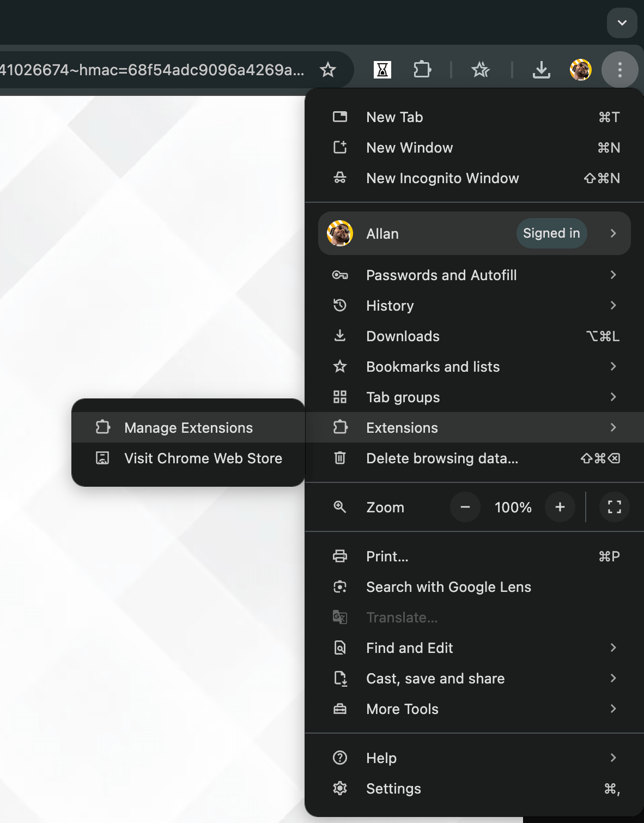
Task: Open the hourglass extension icon
Action: 382,70
